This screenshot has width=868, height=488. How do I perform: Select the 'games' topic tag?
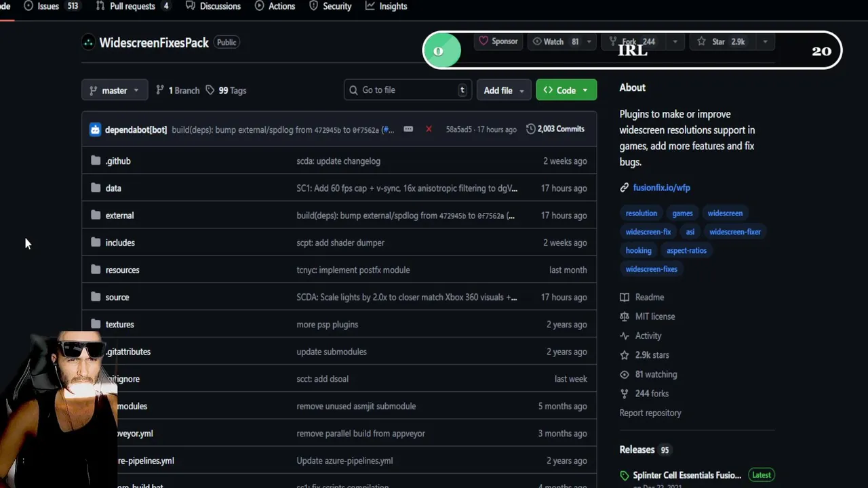pos(682,213)
